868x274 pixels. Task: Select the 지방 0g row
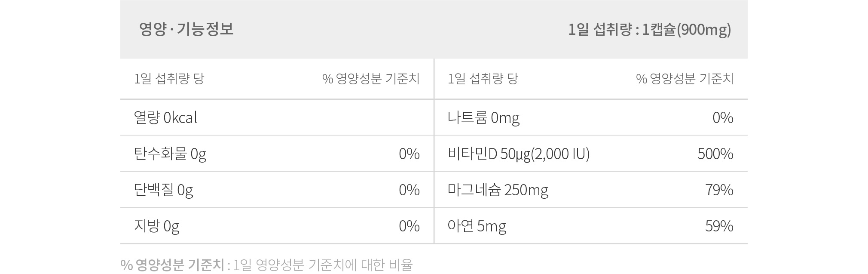277,226
